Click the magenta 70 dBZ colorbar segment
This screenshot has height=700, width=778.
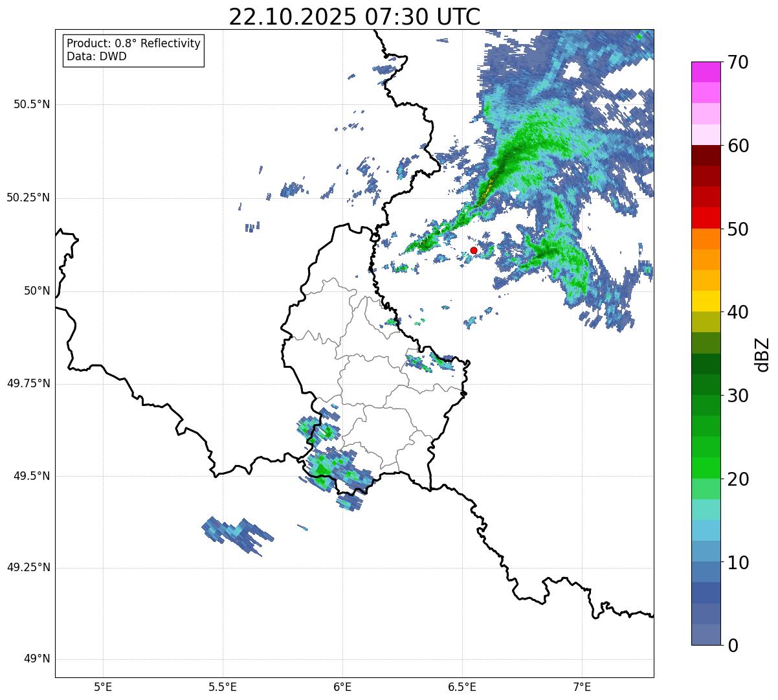click(705, 72)
